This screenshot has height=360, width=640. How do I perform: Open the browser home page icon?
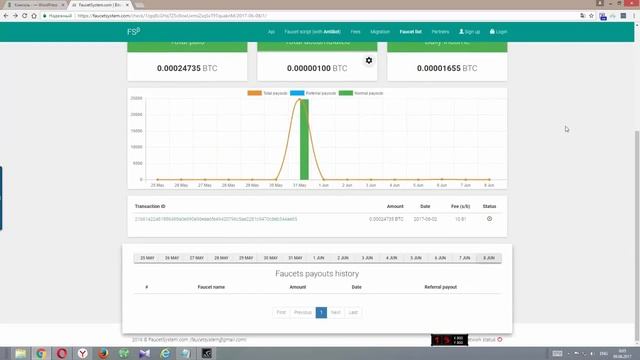34,16
